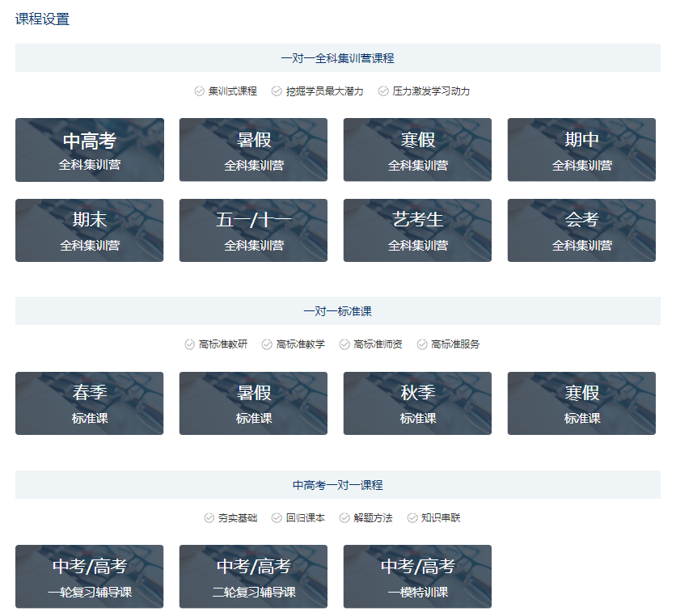Open the 暑假 全科集训营 course card

click(253, 150)
